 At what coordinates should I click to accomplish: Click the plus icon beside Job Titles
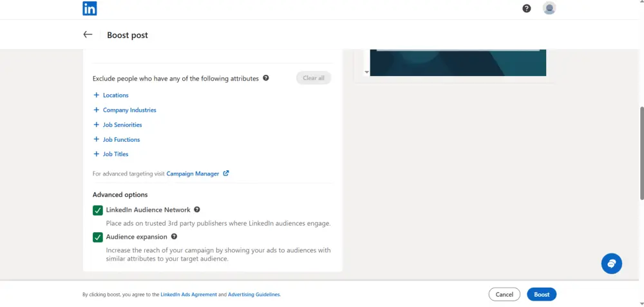click(x=97, y=154)
